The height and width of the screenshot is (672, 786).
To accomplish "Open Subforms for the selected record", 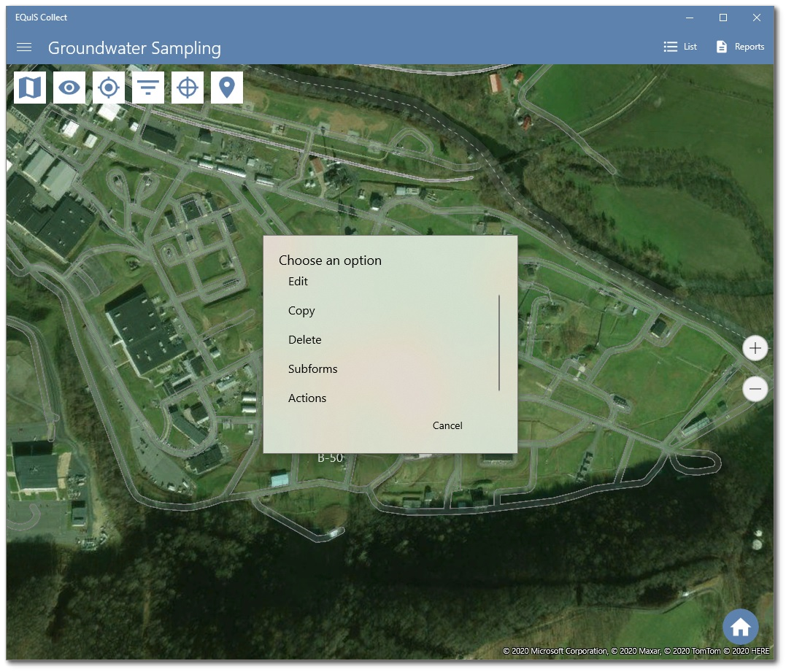I will pos(312,368).
